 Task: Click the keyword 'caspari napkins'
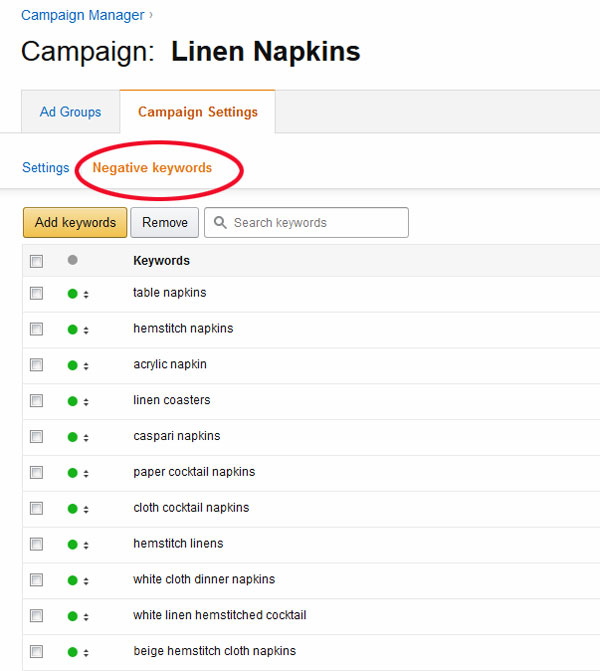(177, 436)
